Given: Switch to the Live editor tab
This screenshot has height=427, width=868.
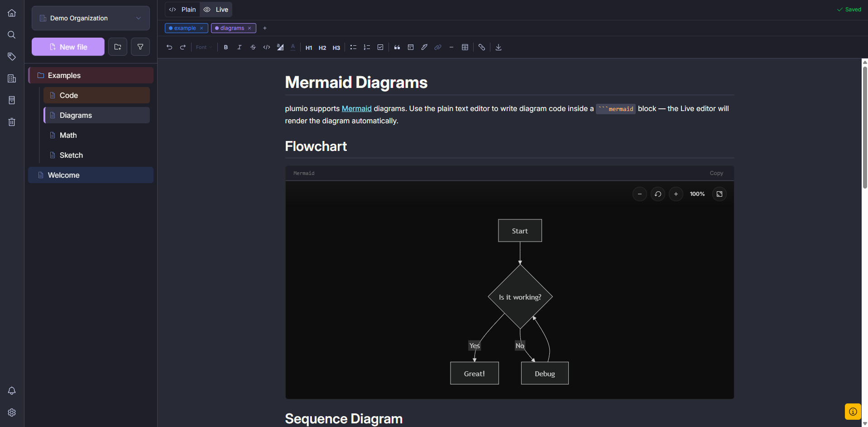Looking at the screenshot, I should pos(216,10).
